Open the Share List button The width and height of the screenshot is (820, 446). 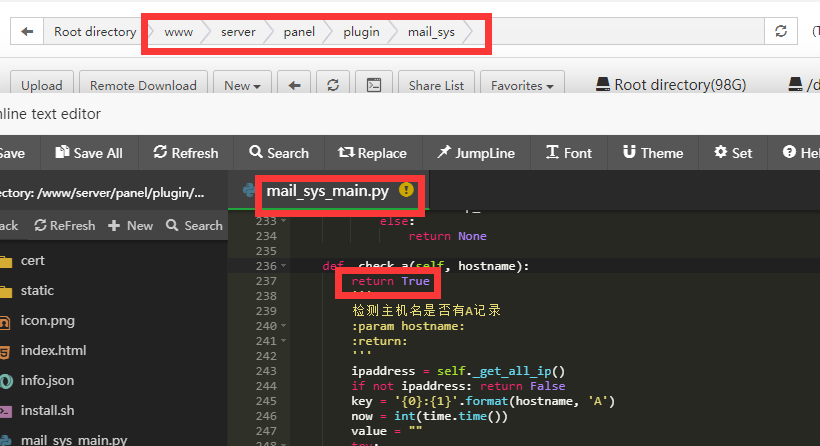tap(436, 85)
